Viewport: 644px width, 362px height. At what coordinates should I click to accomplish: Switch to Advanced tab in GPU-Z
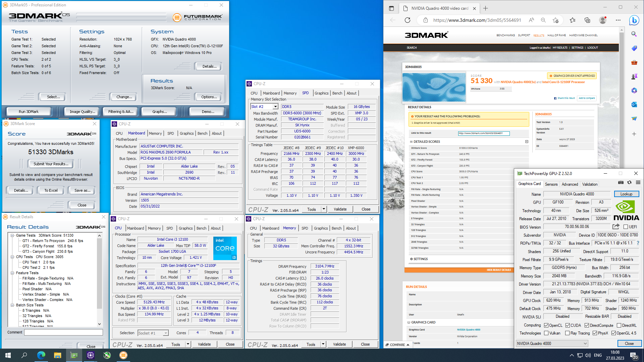click(x=570, y=184)
